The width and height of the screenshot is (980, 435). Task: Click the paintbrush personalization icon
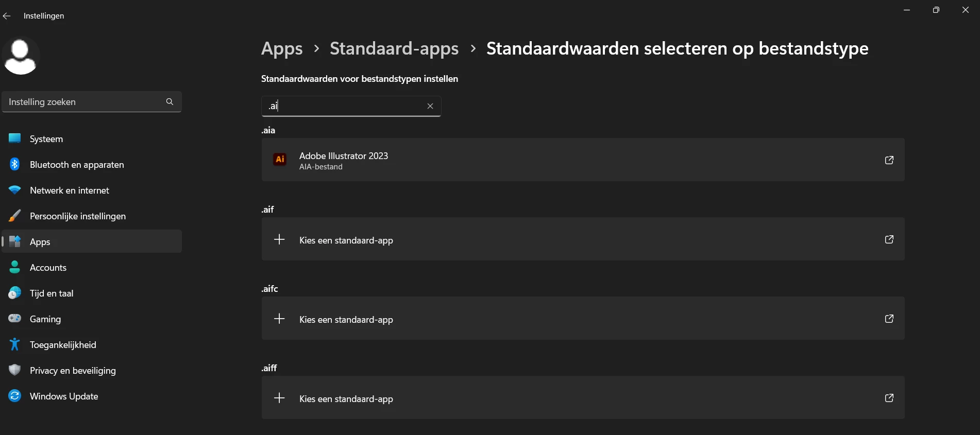click(x=15, y=216)
